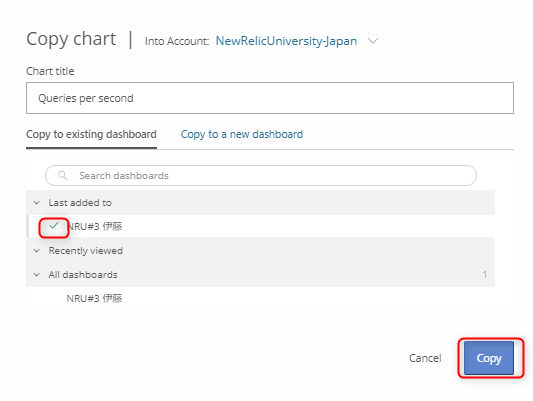Collapse the Recently viewed section chevron
The height and width of the screenshot is (401, 533).
coord(36,251)
